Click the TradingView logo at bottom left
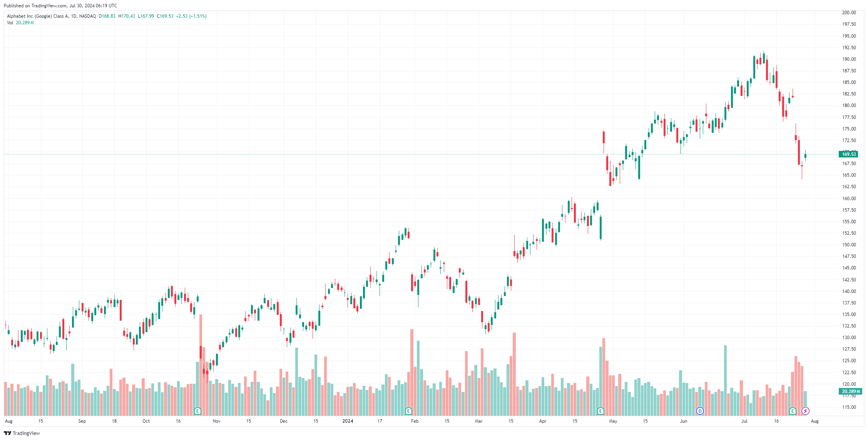The height and width of the screenshot is (440, 868). pos(22,433)
